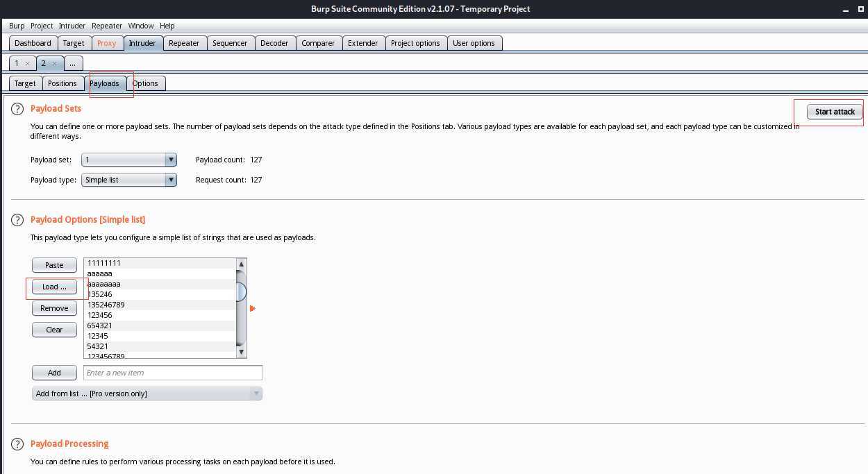Switch to the Intruder tab
The image size is (868, 474).
(x=142, y=43)
